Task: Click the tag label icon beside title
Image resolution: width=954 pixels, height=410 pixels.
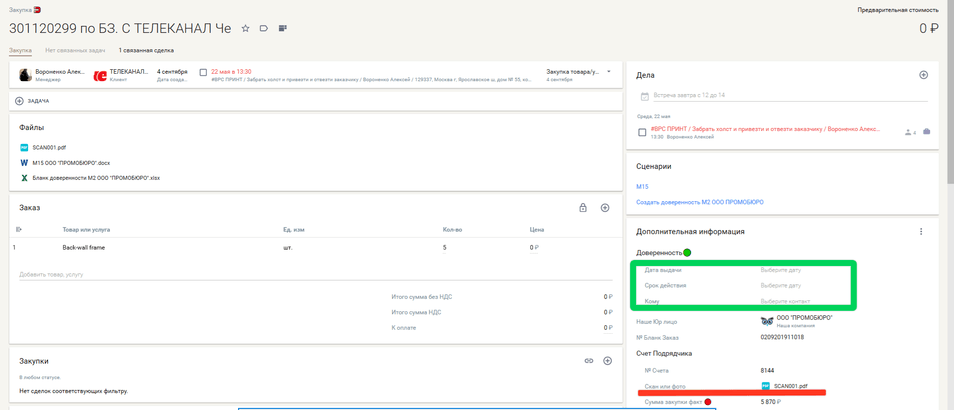Action: point(264,29)
